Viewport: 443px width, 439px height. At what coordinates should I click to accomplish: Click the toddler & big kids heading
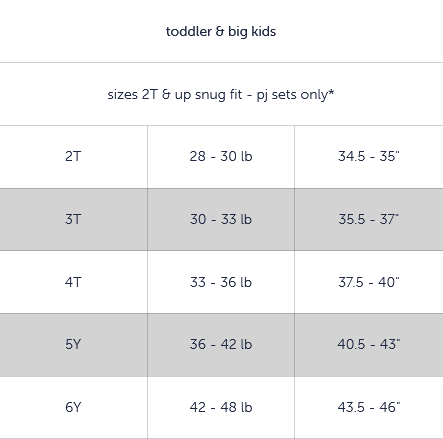click(221, 32)
